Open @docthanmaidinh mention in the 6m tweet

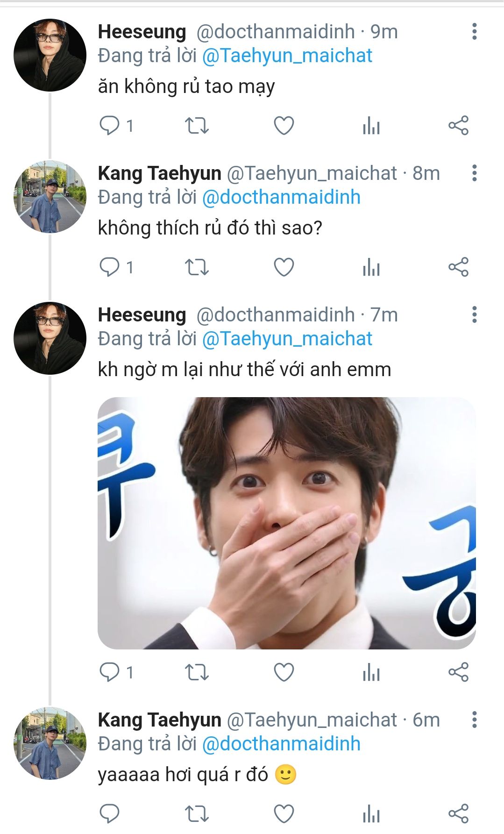[281, 744]
